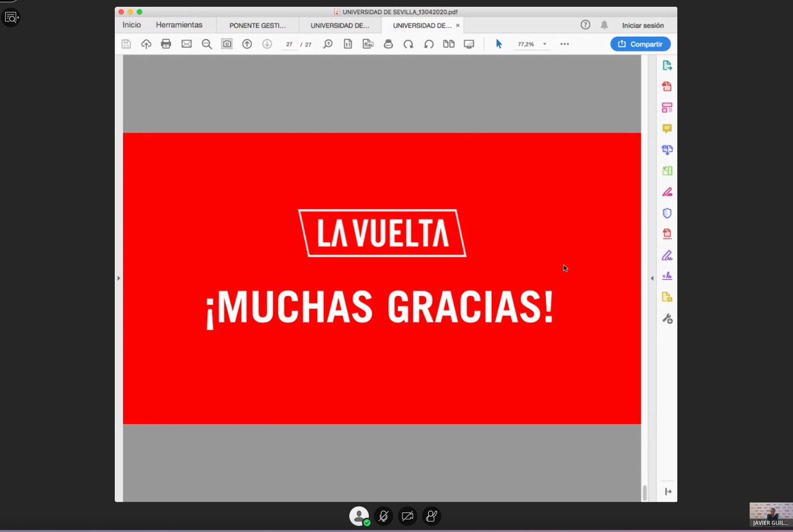The width and height of the screenshot is (793, 532).
Task: Take snapshot with camera icon
Action: 227,44
